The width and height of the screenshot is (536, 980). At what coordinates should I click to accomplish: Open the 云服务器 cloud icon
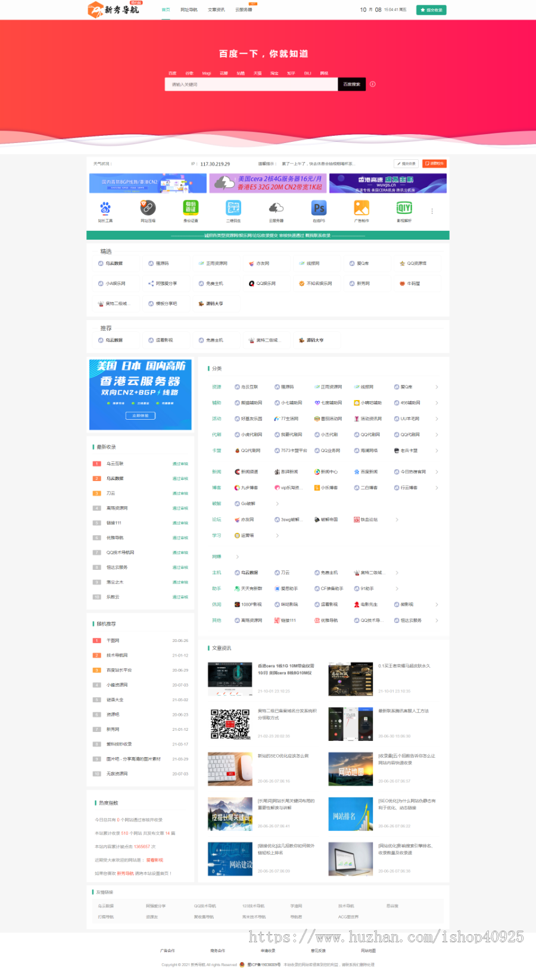pyautogui.click(x=276, y=208)
